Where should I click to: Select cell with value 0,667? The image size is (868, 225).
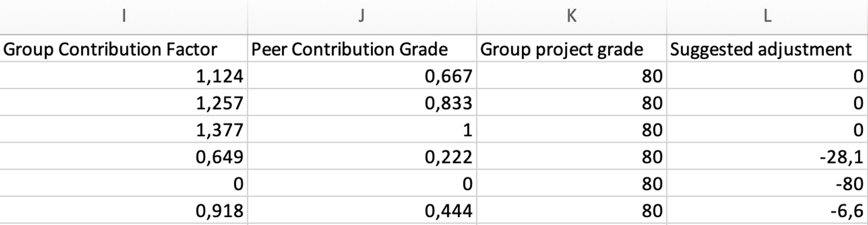tap(362, 76)
